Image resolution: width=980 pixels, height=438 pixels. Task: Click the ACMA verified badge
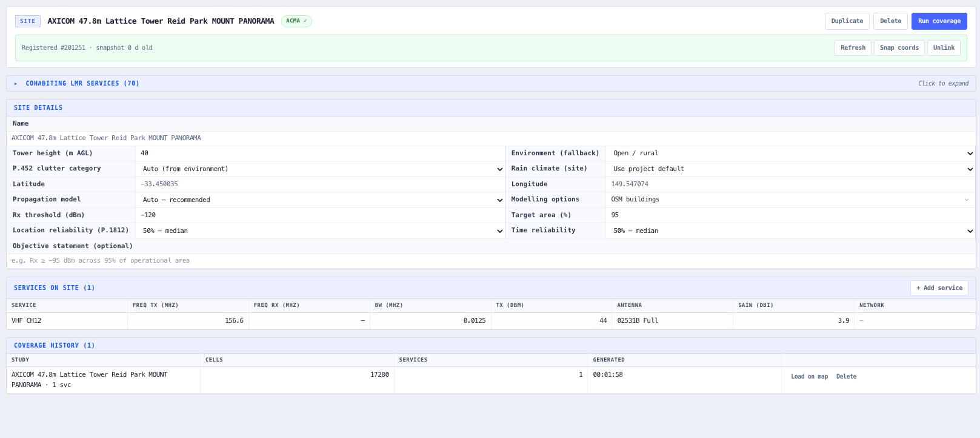point(296,21)
